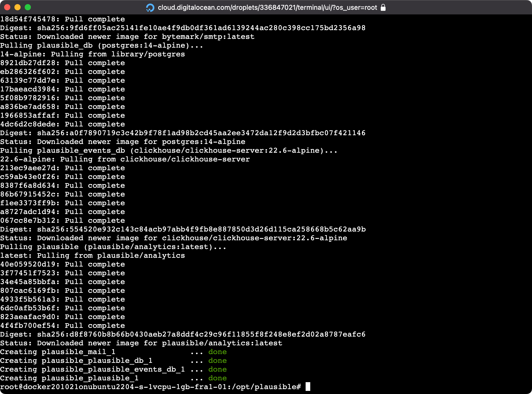Click the postgres sha256 a0f789 digest line

click(183, 133)
